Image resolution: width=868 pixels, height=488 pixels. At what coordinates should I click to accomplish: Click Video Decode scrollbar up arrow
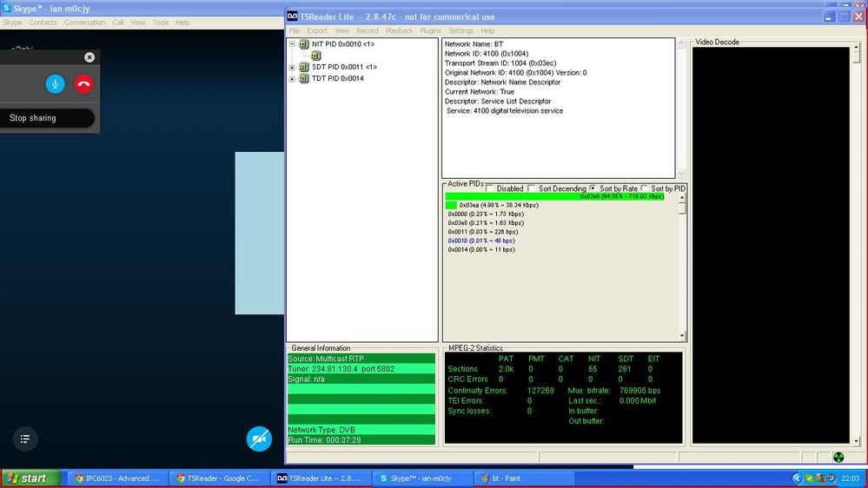pyautogui.click(x=857, y=48)
